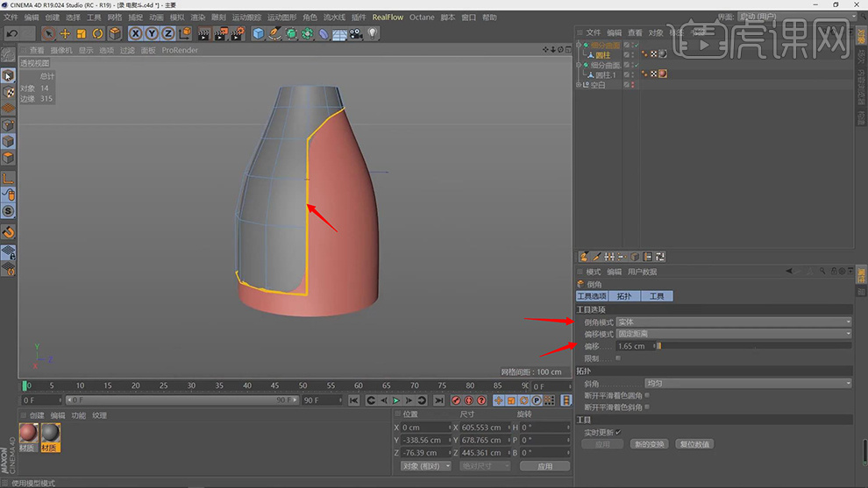Click the 新的变换 button
The image size is (868, 488).
coord(648,444)
